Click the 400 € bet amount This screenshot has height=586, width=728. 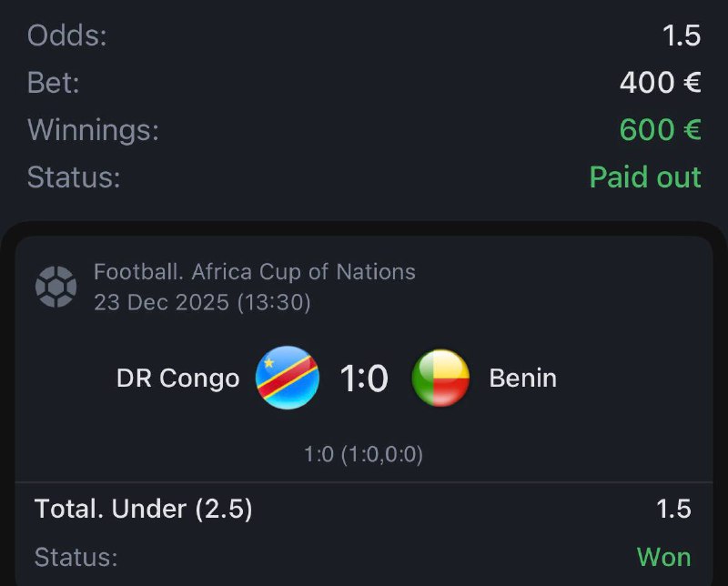pyautogui.click(x=660, y=83)
